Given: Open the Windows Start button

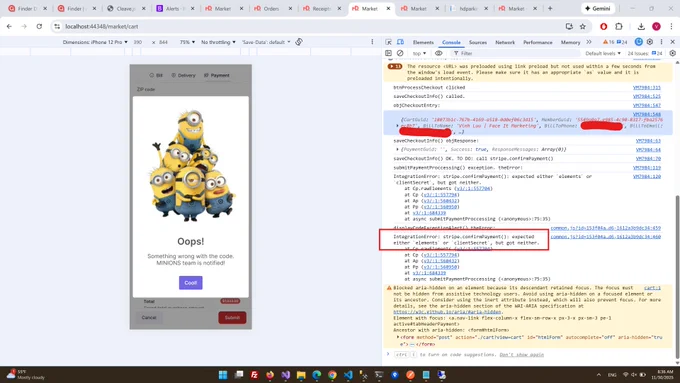Looking at the screenshot, I should tap(223, 375).
